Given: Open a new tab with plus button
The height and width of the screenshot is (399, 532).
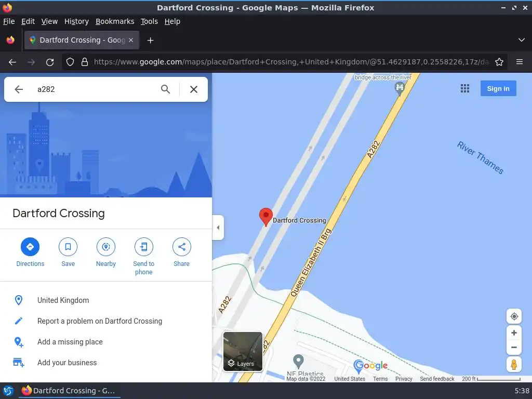Looking at the screenshot, I should click(150, 41).
